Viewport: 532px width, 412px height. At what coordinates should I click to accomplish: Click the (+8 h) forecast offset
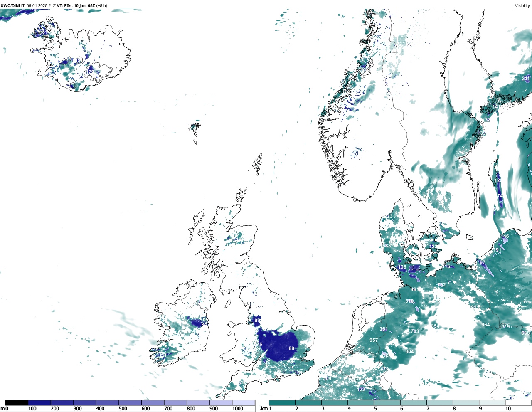click(102, 5)
